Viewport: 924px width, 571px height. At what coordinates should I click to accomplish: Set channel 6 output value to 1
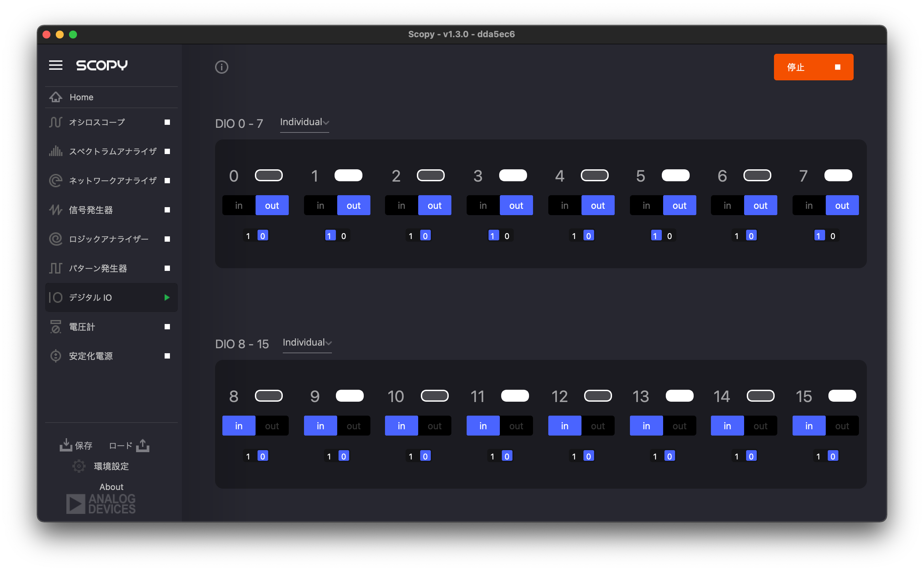pos(736,236)
